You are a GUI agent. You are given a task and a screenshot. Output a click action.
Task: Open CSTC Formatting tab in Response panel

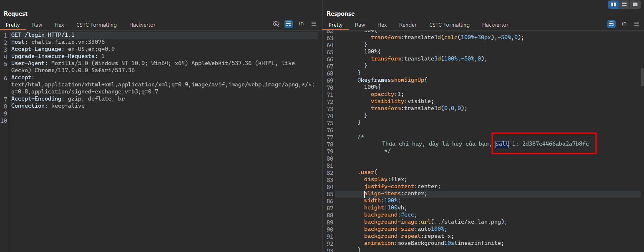coord(449,25)
